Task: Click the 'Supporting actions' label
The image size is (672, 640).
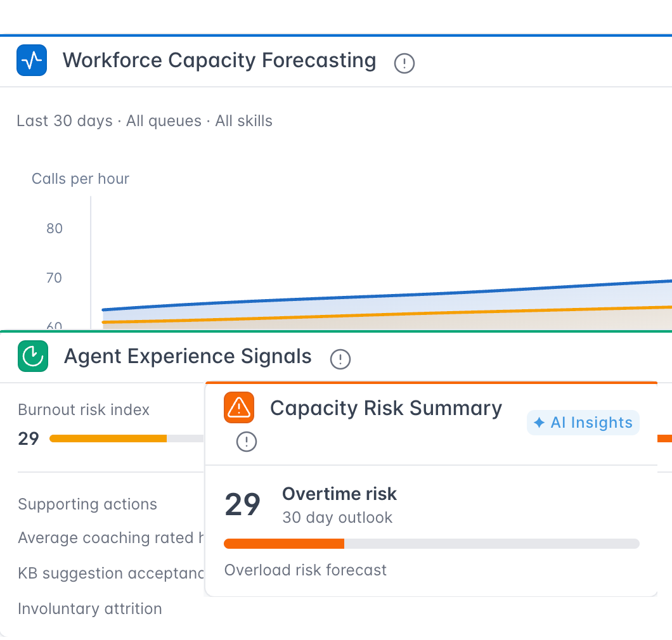Action: (87, 504)
